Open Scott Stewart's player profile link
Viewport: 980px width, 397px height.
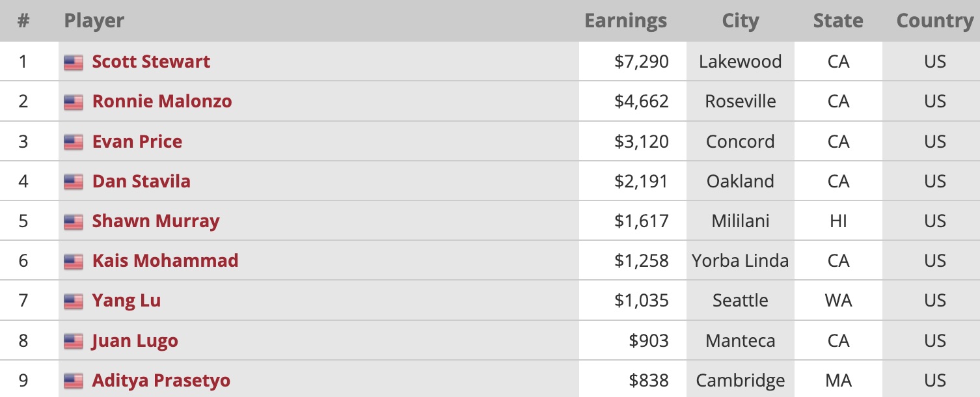[151, 62]
